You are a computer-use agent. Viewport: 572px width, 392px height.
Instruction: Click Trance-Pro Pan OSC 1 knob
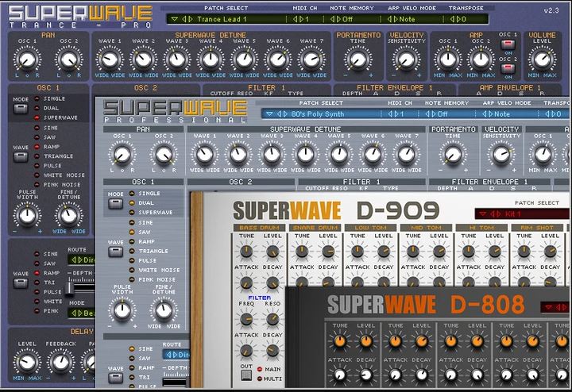click(27, 60)
